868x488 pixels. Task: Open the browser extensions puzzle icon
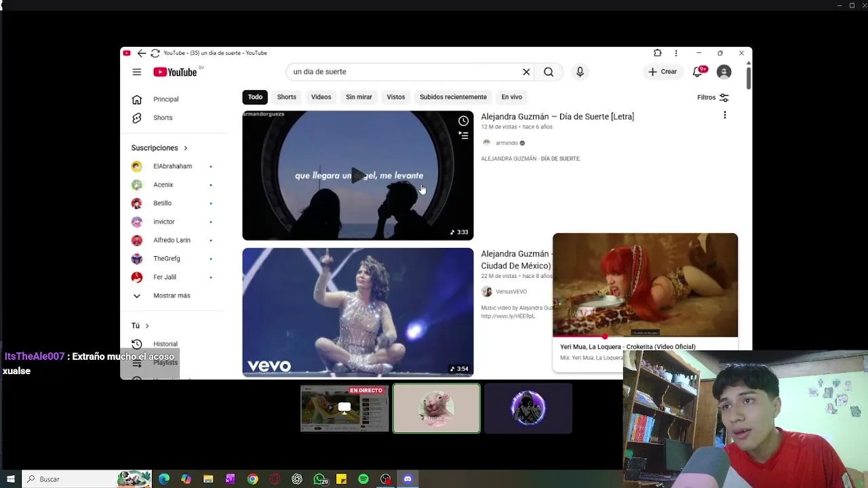(657, 53)
